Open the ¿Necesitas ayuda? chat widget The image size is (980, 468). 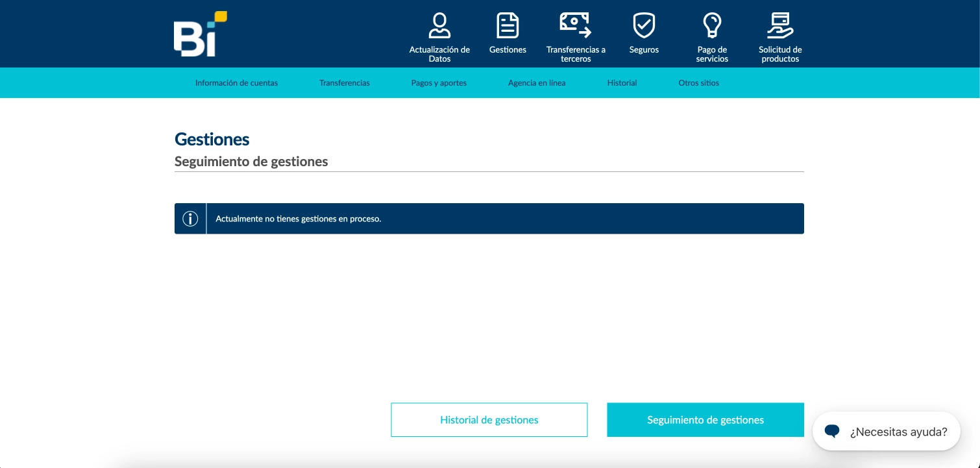click(x=898, y=432)
